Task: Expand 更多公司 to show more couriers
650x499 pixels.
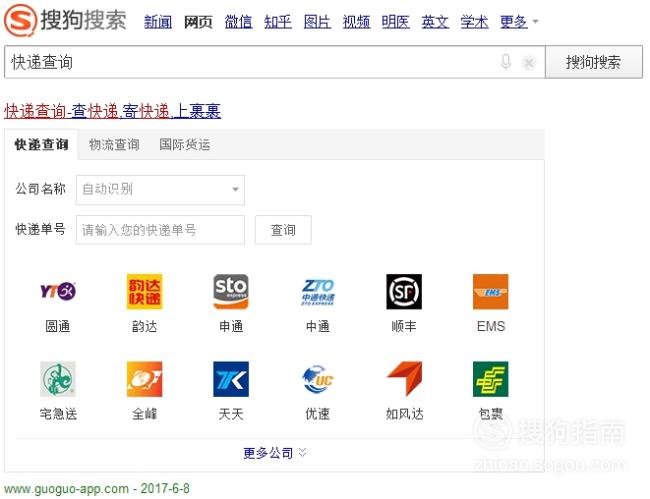Action: [x=275, y=453]
